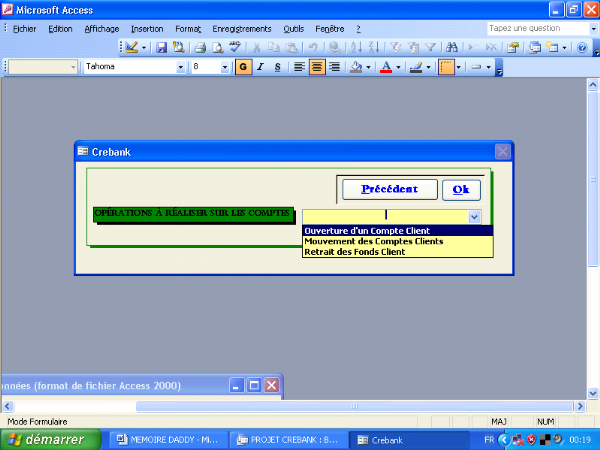Open the Affichage menu
The width and height of the screenshot is (600, 450).
click(x=102, y=29)
